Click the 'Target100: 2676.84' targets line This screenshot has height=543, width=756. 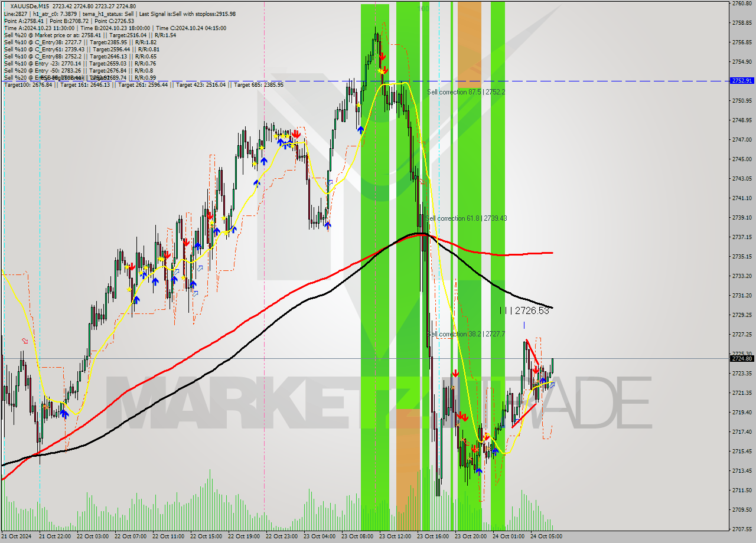[144, 84]
